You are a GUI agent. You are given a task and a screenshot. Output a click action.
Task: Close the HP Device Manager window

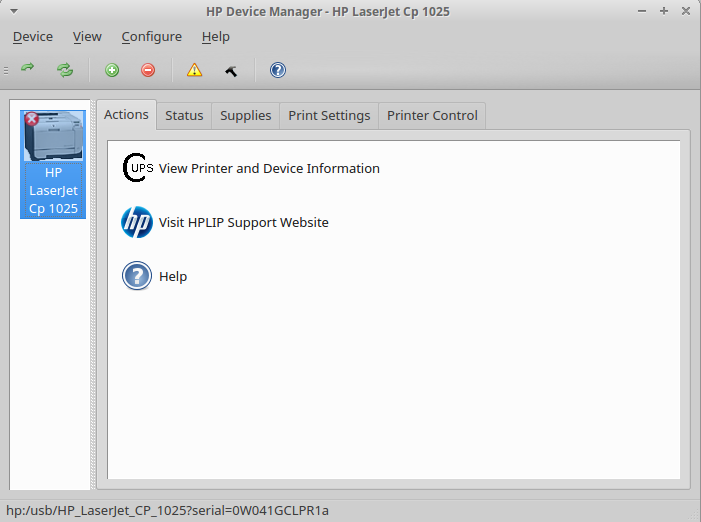pos(686,11)
